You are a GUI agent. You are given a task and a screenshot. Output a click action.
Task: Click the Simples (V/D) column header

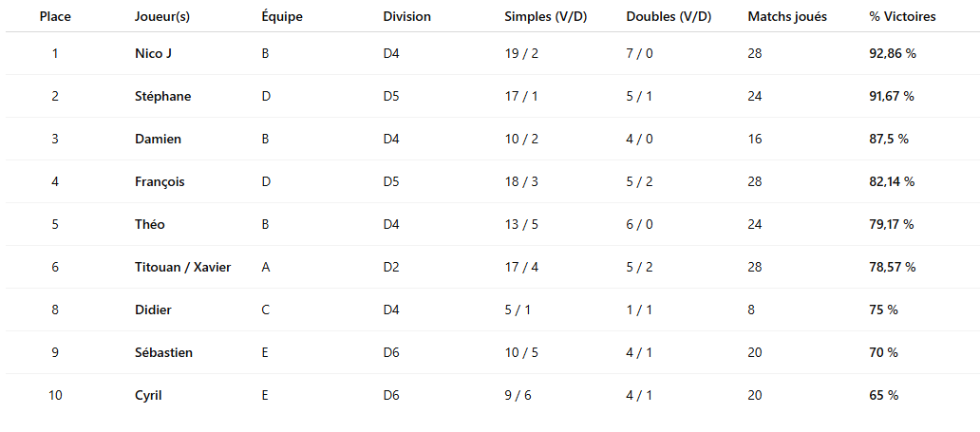(x=546, y=16)
